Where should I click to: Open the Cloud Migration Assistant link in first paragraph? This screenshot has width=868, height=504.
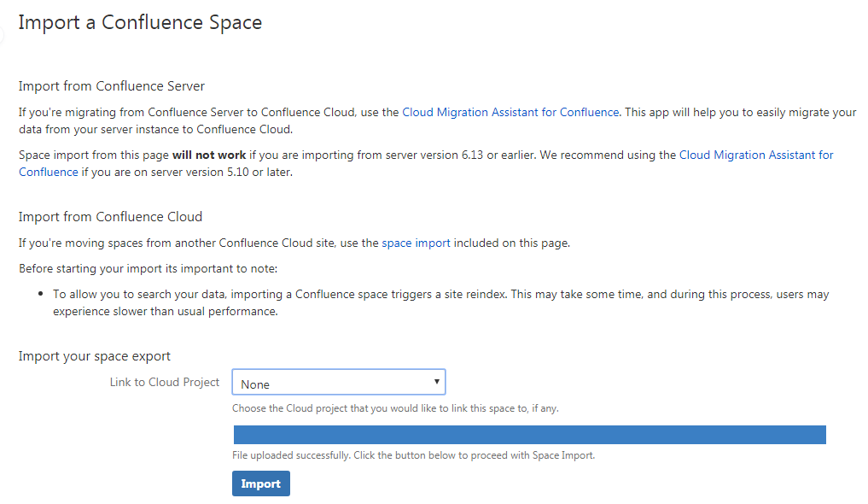point(510,113)
